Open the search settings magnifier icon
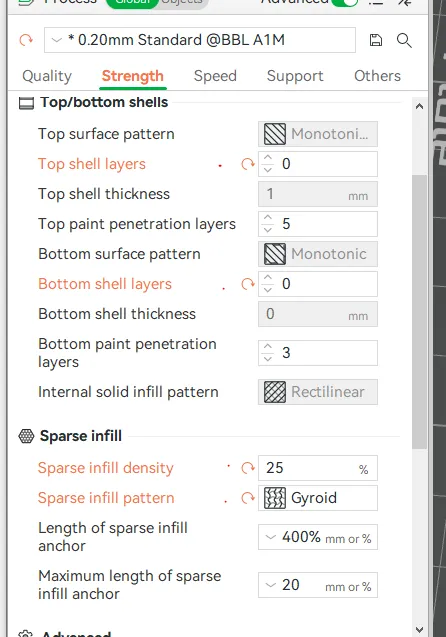The image size is (446, 637). pyautogui.click(x=404, y=41)
